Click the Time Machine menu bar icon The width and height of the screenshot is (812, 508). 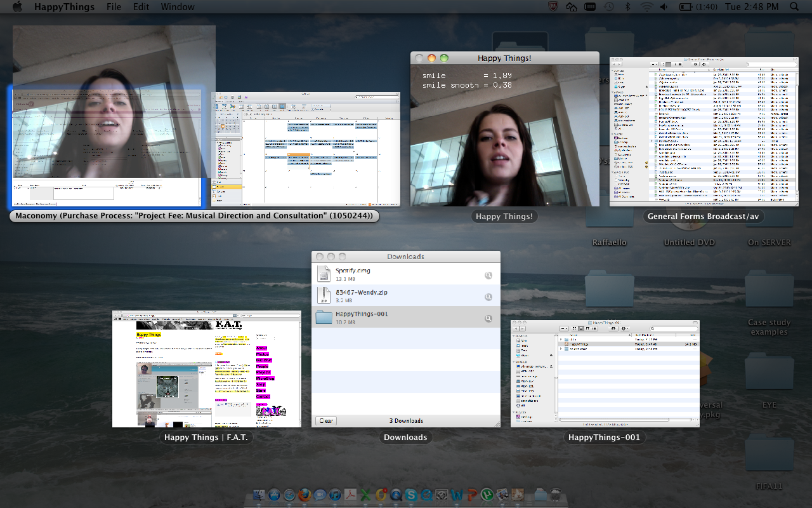[609, 7]
